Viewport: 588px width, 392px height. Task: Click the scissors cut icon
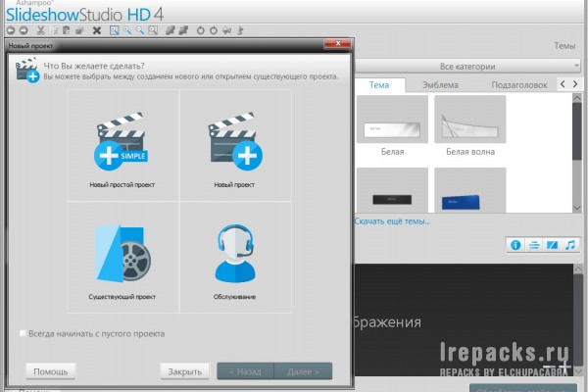pyautogui.click(x=41, y=30)
